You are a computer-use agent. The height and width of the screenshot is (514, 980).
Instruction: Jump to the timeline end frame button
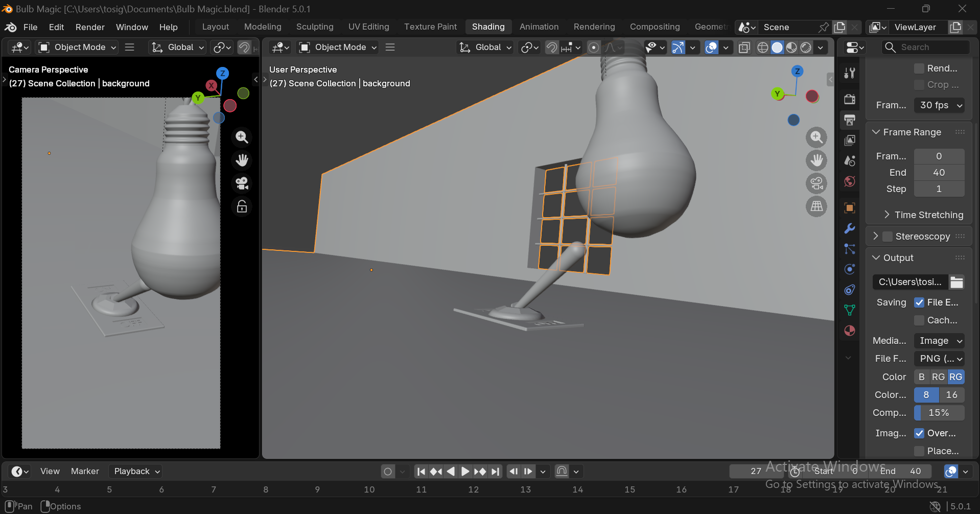tap(495, 472)
